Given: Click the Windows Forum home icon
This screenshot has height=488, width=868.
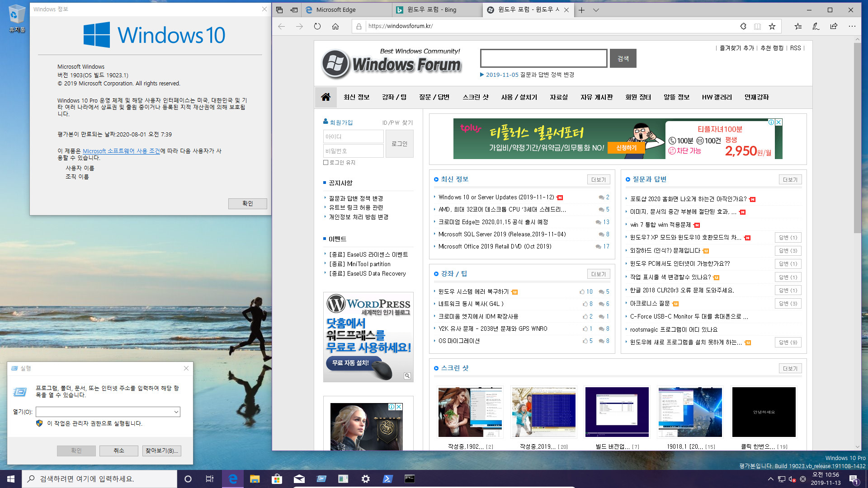Looking at the screenshot, I should pos(325,97).
